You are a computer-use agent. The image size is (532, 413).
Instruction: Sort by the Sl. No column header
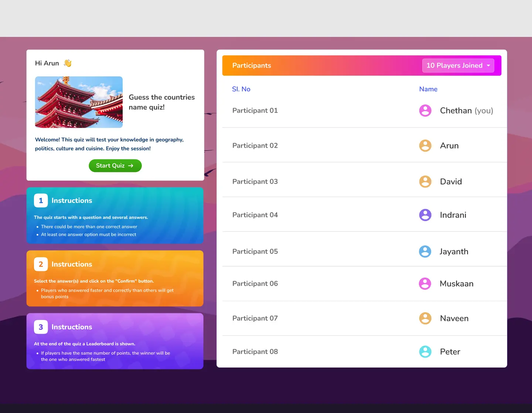point(241,89)
